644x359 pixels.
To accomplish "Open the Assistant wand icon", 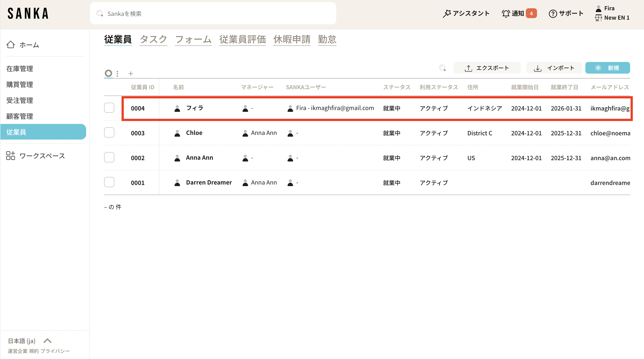I will [x=447, y=13].
